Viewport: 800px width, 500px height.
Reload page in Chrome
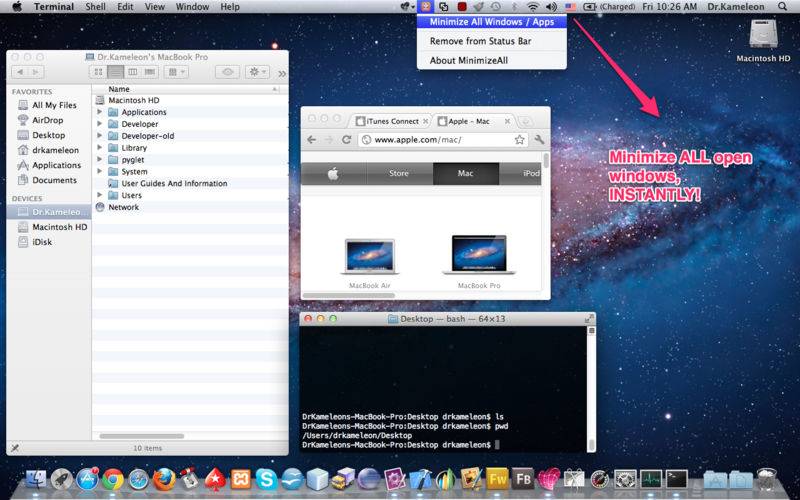pos(346,139)
